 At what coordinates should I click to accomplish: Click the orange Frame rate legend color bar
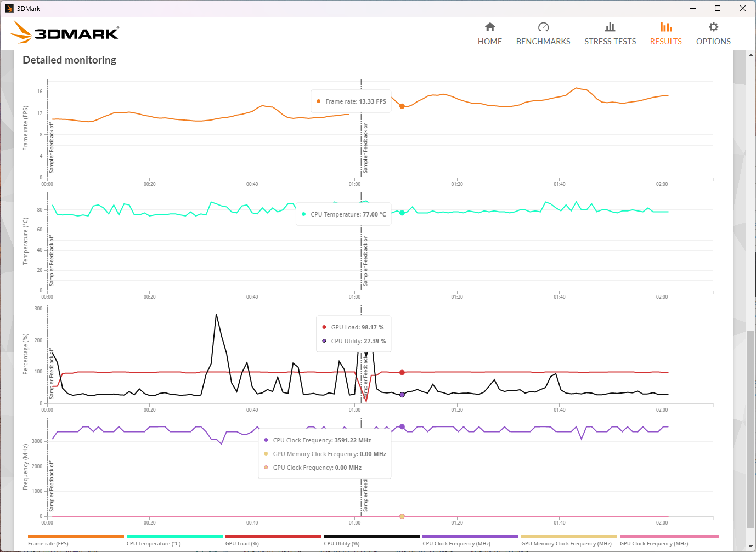point(76,536)
